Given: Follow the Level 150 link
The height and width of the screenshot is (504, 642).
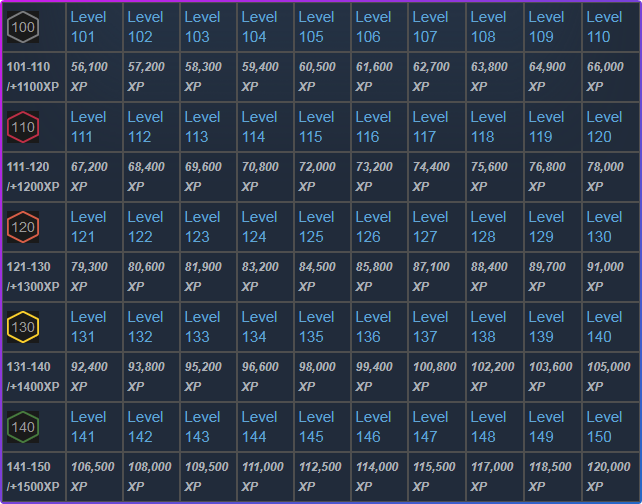Looking at the screenshot, I should pyautogui.click(x=604, y=427).
